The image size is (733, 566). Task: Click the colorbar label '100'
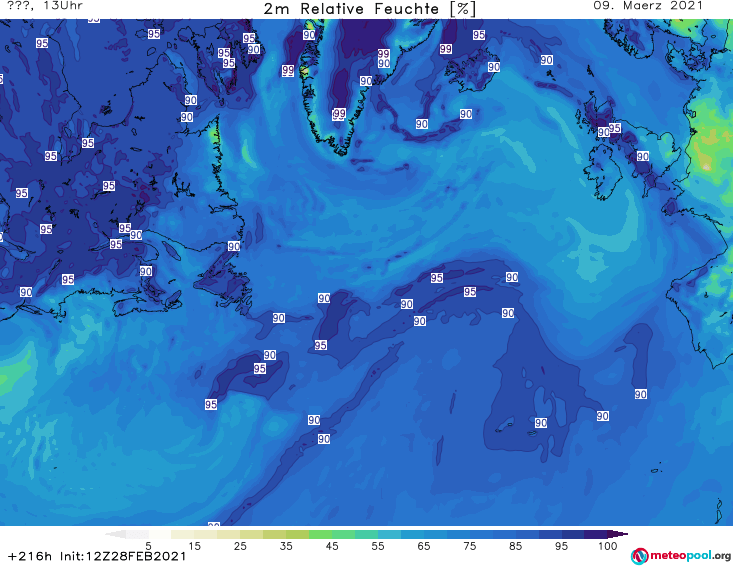pyautogui.click(x=608, y=545)
